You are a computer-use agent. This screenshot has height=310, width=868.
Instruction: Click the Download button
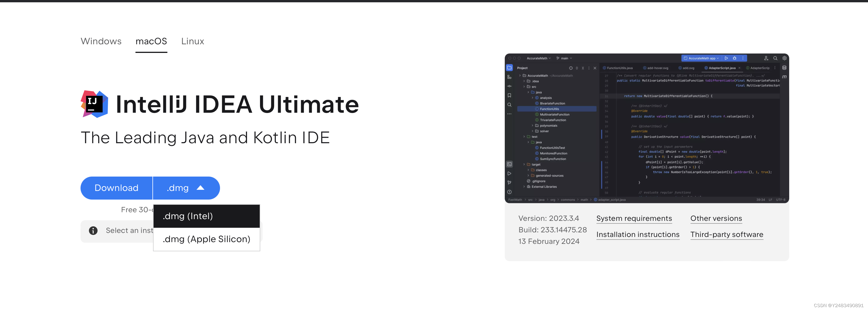(x=116, y=188)
